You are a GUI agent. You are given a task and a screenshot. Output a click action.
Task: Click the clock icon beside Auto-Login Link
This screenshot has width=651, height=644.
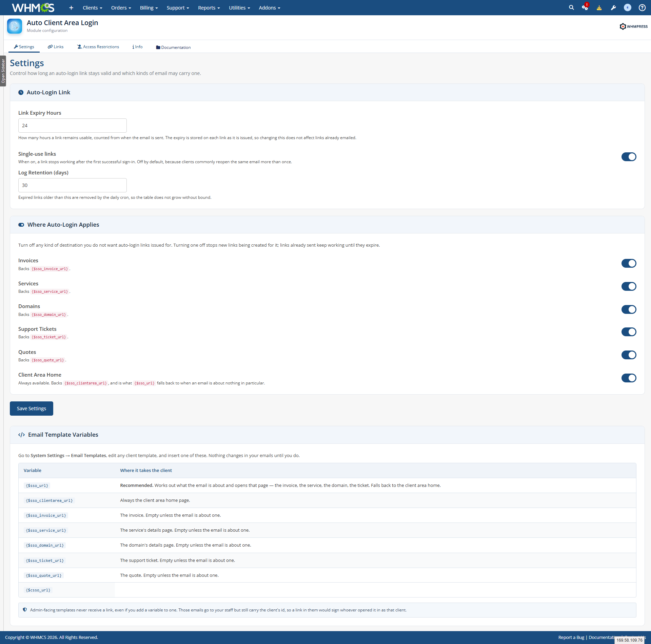[x=21, y=92]
